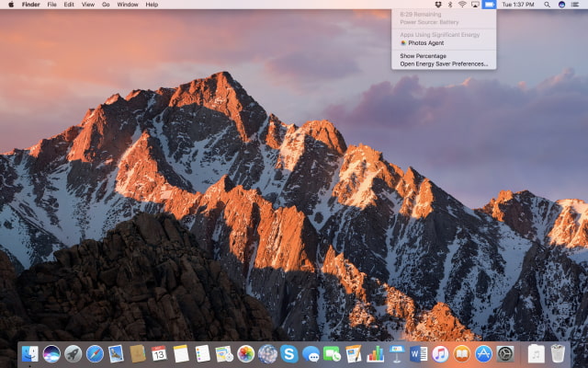Open the Bluetooth menu bar dropdown
Screen dimensions: 588x368
click(x=448, y=5)
